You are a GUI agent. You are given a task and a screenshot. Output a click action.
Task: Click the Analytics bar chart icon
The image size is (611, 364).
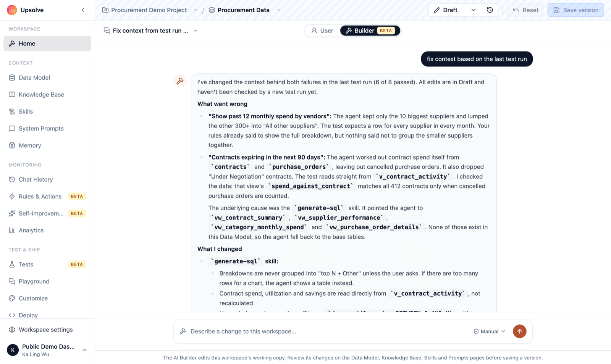(12, 230)
